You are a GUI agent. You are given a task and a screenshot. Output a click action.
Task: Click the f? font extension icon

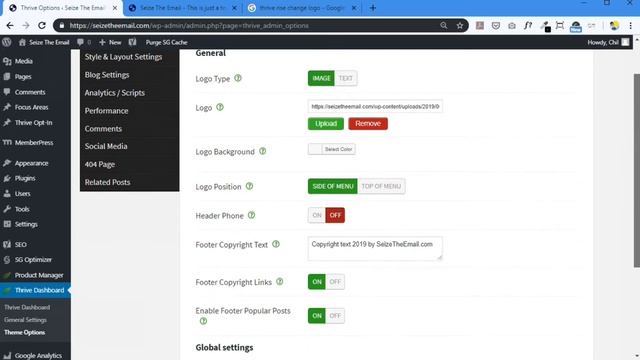(x=528, y=25)
